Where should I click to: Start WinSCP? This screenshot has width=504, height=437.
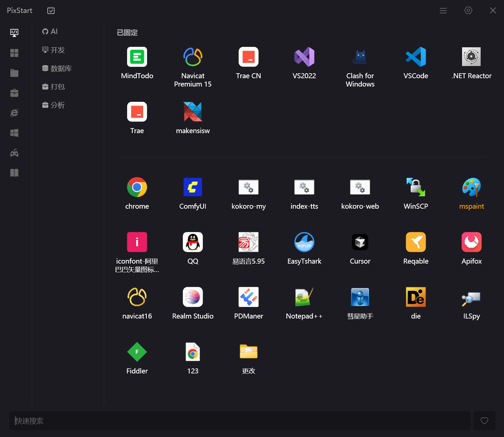(415, 187)
